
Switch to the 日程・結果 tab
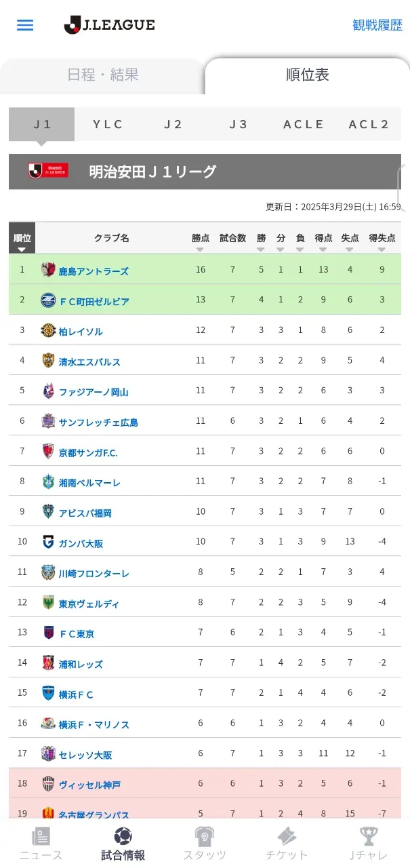point(103,75)
